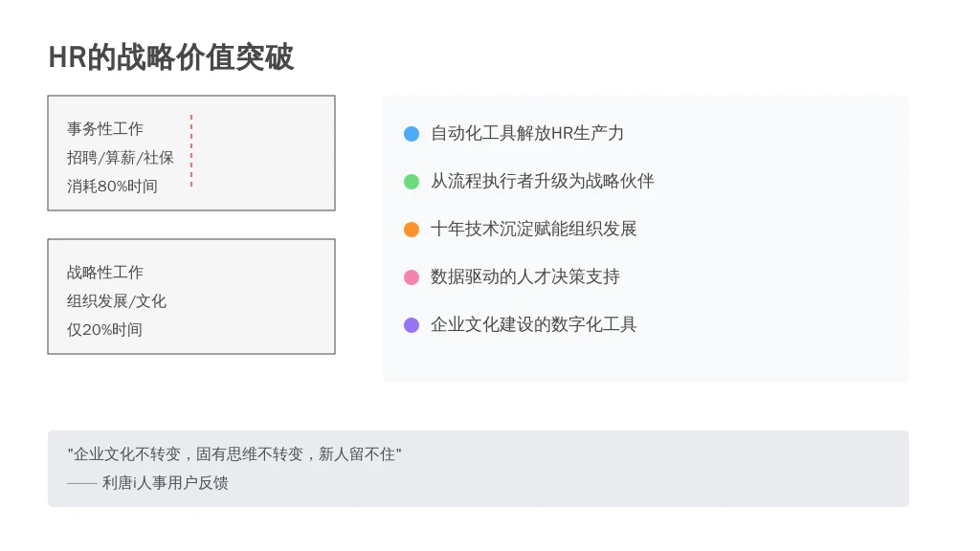
Task: Click the purple bullet dot
Action: tap(412, 325)
